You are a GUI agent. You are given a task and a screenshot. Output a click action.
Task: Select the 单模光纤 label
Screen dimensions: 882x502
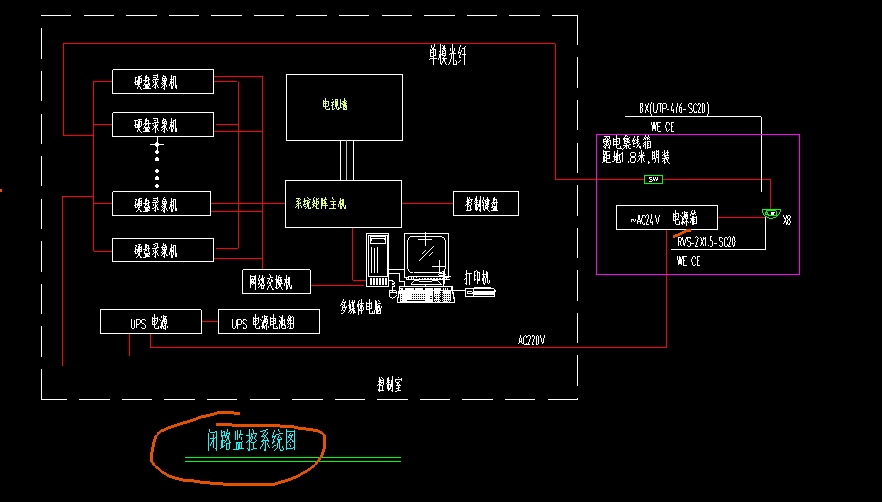(x=448, y=56)
